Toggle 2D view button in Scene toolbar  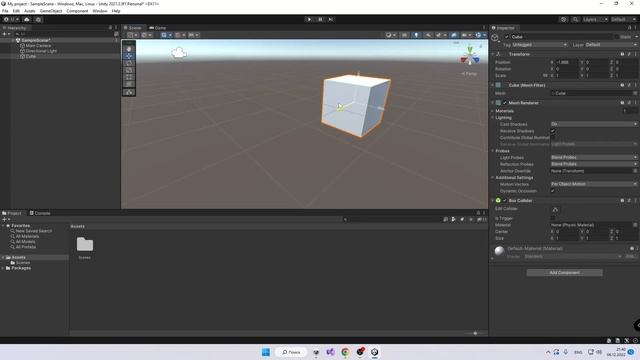[x=404, y=35]
